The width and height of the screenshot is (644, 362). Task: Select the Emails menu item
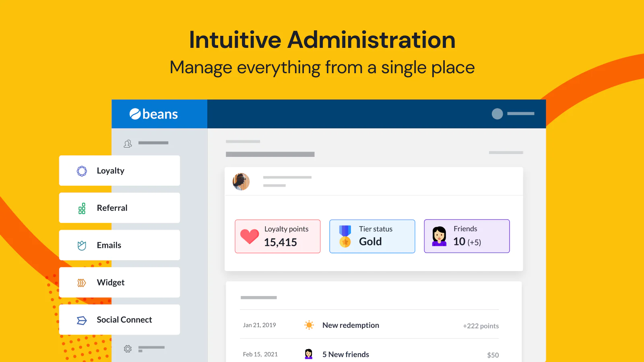(x=120, y=245)
